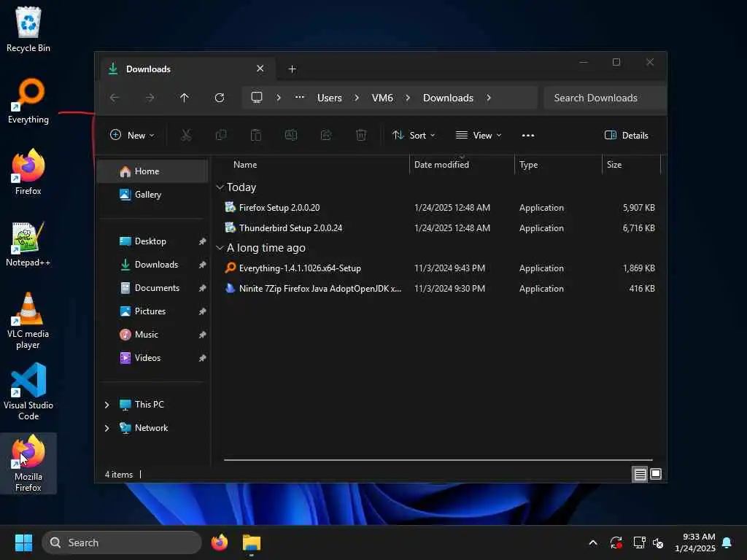Open Firefox from the taskbar
This screenshot has height=560, width=747.
pyautogui.click(x=219, y=542)
